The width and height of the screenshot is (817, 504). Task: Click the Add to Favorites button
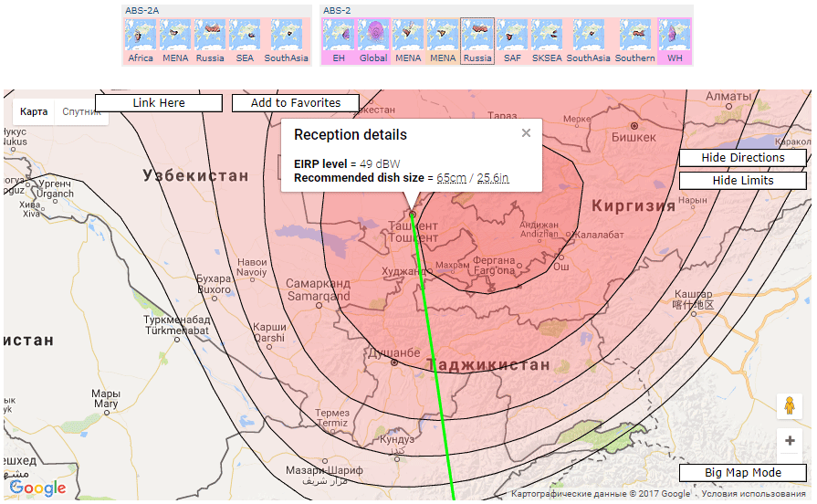click(x=295, y=103)
